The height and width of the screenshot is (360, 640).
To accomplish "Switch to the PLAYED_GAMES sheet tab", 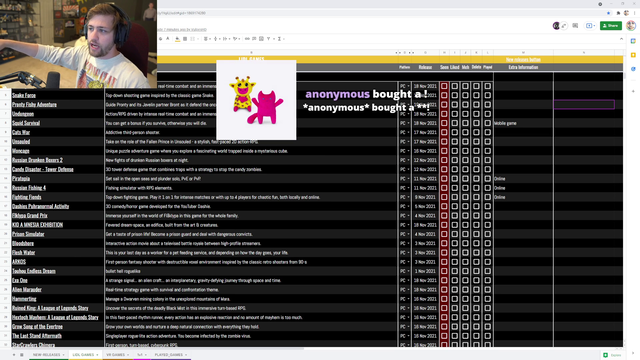I will click(169, 355).
